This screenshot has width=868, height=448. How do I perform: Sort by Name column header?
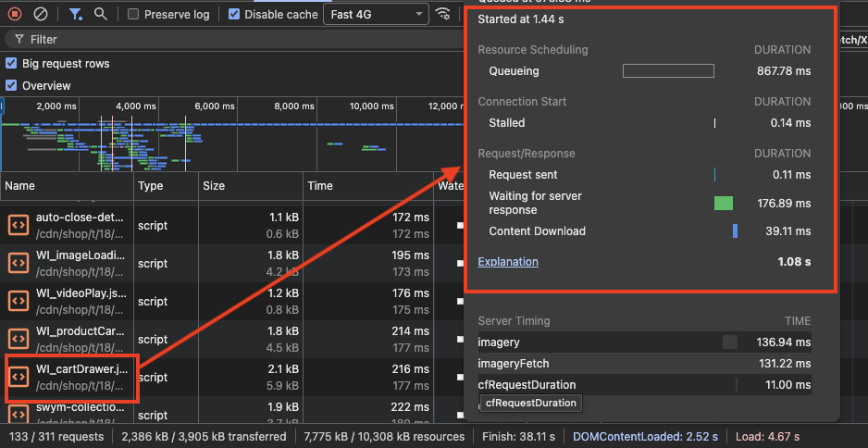(67, 186)
